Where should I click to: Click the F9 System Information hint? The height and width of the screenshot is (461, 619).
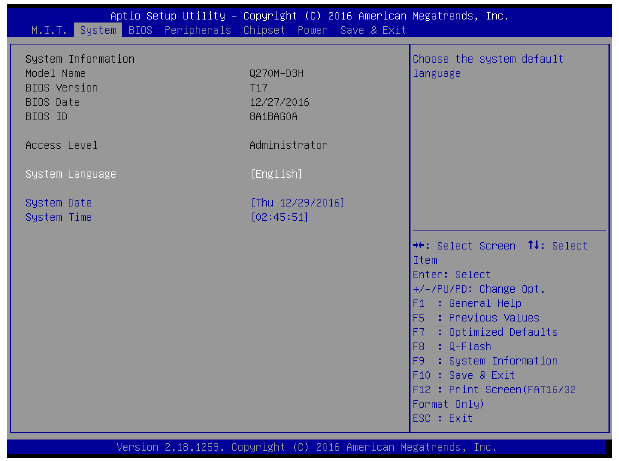click(484, 361)
